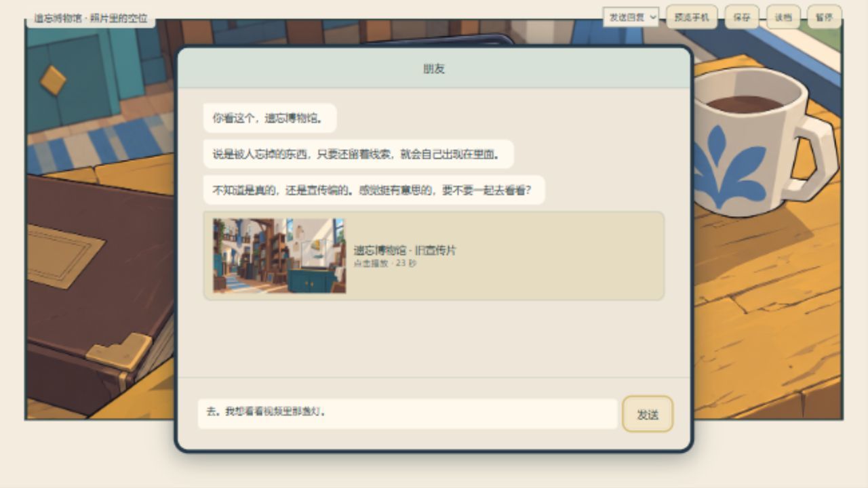Click the 遗忘博物馆 · 照片里的空位 title label
The image size is (868, 488).
pyautogui.click(x=91, y=18)
